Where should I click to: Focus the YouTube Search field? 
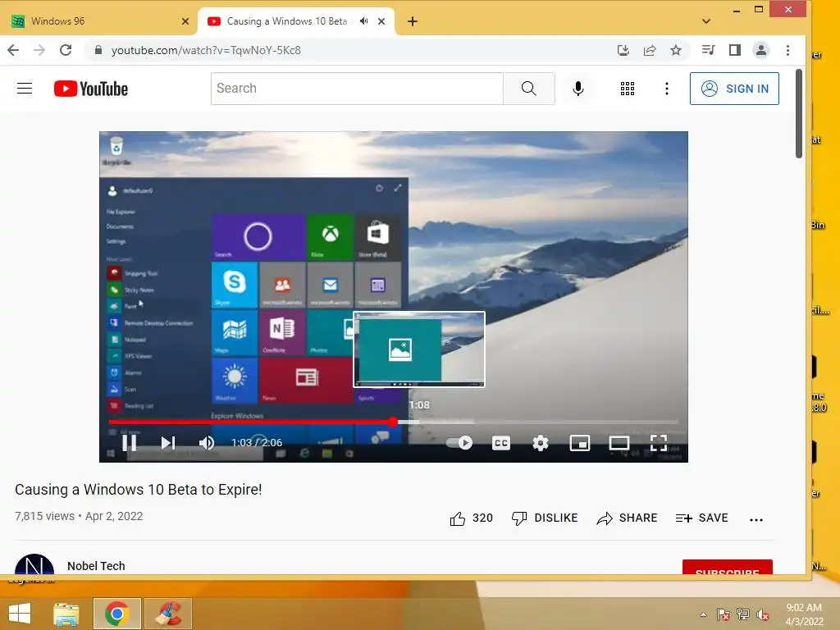pos(358,89)
